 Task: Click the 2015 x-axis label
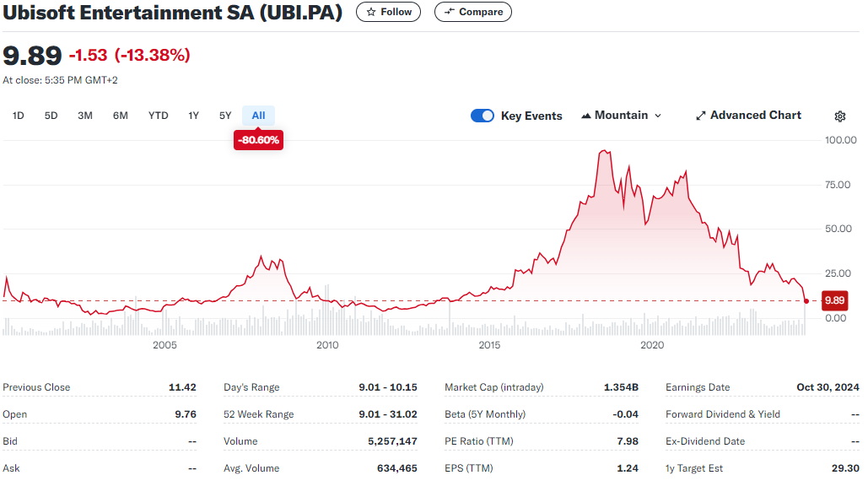coord(489,345)
